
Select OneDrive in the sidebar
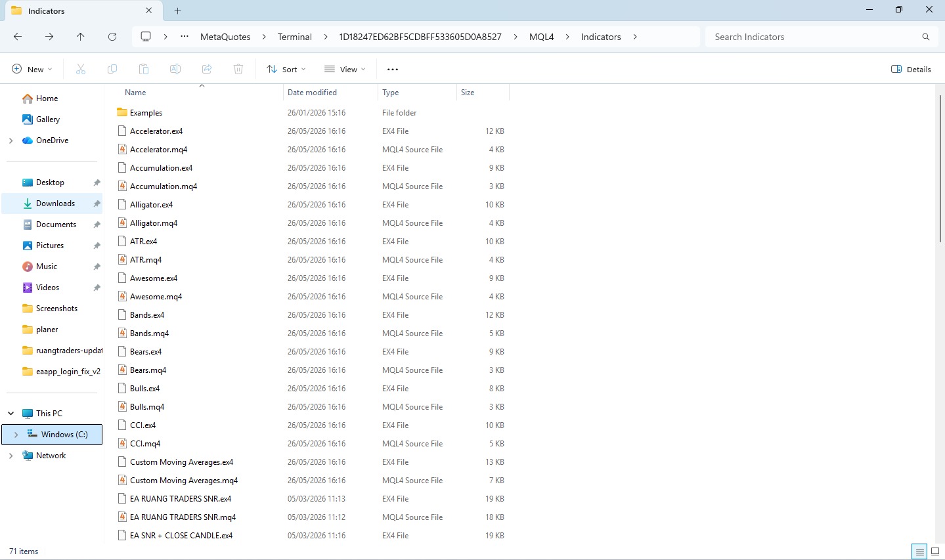coord(52,140)
